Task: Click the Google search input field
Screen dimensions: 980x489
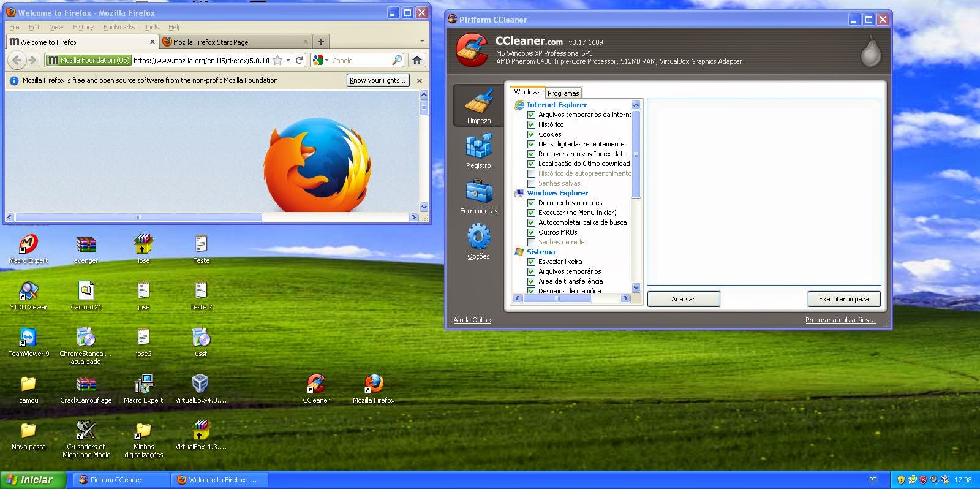Action: (360, 60)
